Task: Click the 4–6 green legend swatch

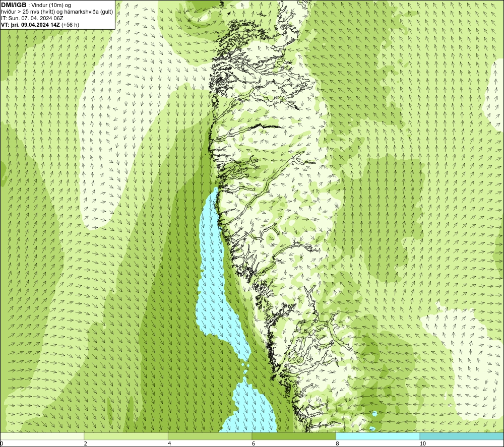Action: point(210,436)
